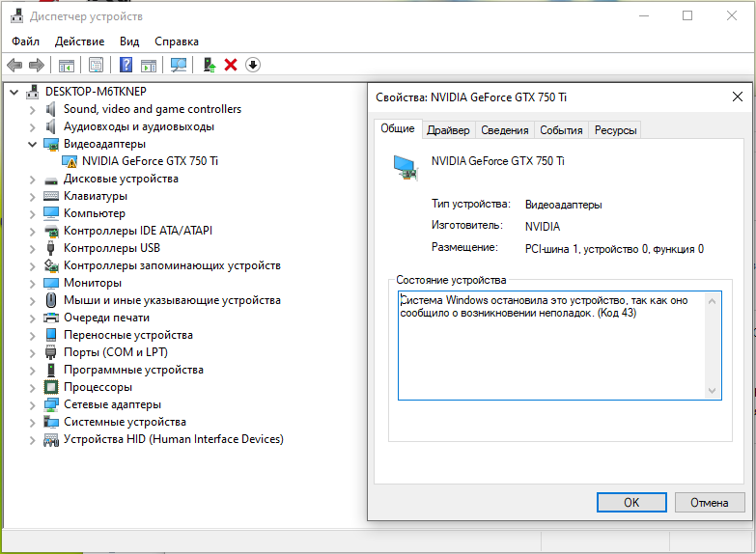
Task: Click the Дисковые устройства drive icon
Action: pos(50,180)
